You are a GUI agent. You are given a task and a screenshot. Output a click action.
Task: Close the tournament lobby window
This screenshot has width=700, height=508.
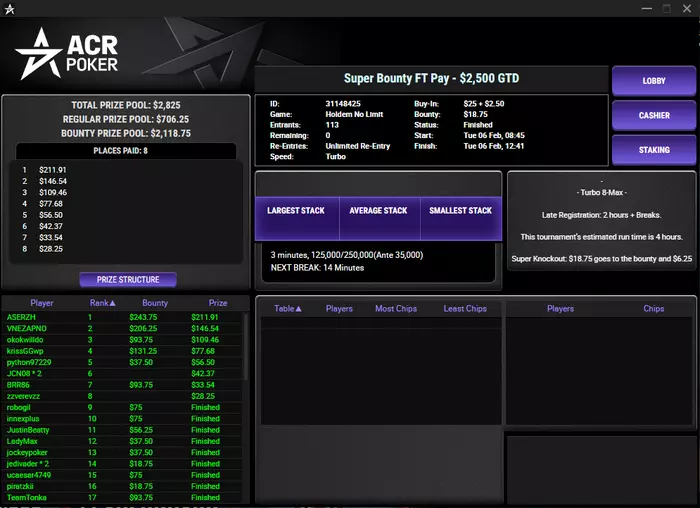click(687, 8)
